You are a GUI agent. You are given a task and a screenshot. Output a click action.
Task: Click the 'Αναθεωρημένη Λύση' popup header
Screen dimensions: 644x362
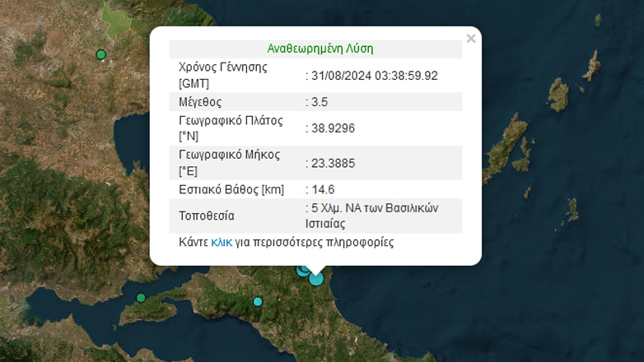coord(320,49)
